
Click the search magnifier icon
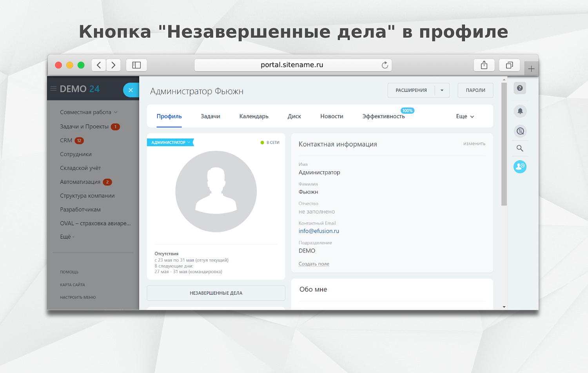tap(520, 148)
